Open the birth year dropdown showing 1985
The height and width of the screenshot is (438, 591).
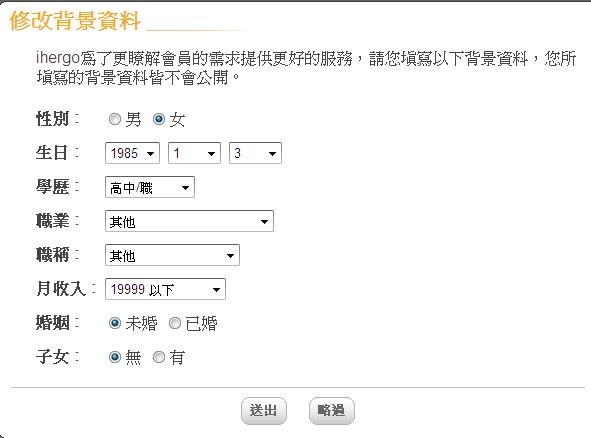tap(132, 153)
